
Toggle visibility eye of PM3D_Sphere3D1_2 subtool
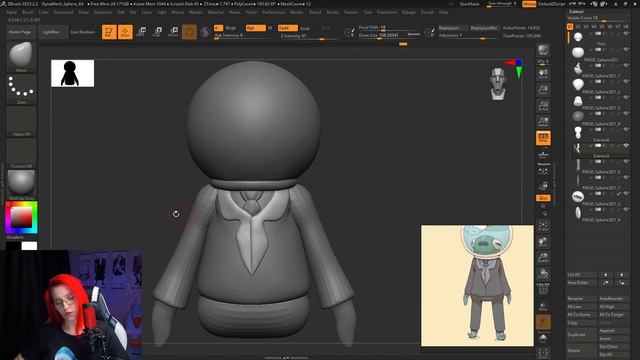point(626,81)
